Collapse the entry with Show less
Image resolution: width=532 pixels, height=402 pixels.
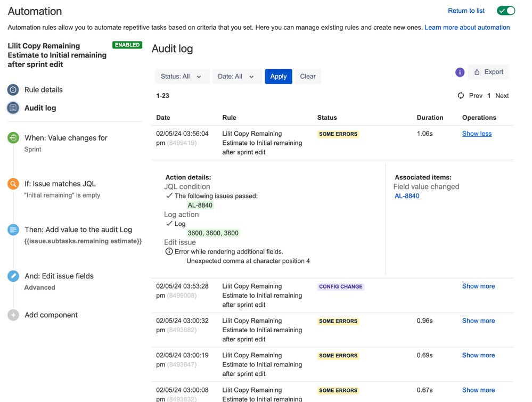click(x=477, y=134)
